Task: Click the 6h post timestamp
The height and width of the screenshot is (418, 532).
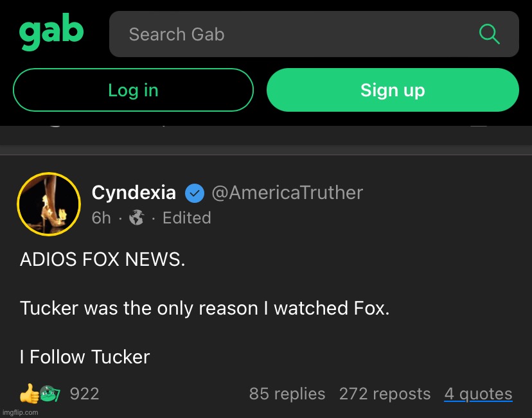Action: tap(101, 218)
